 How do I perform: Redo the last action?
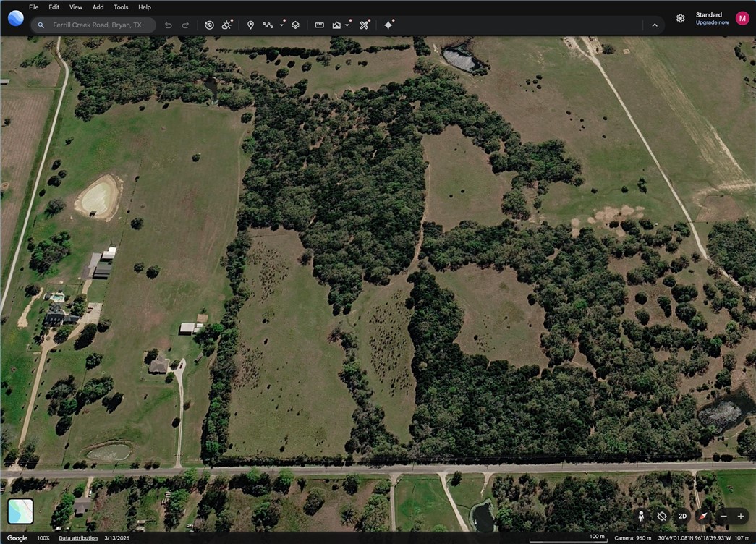(185, 25)
